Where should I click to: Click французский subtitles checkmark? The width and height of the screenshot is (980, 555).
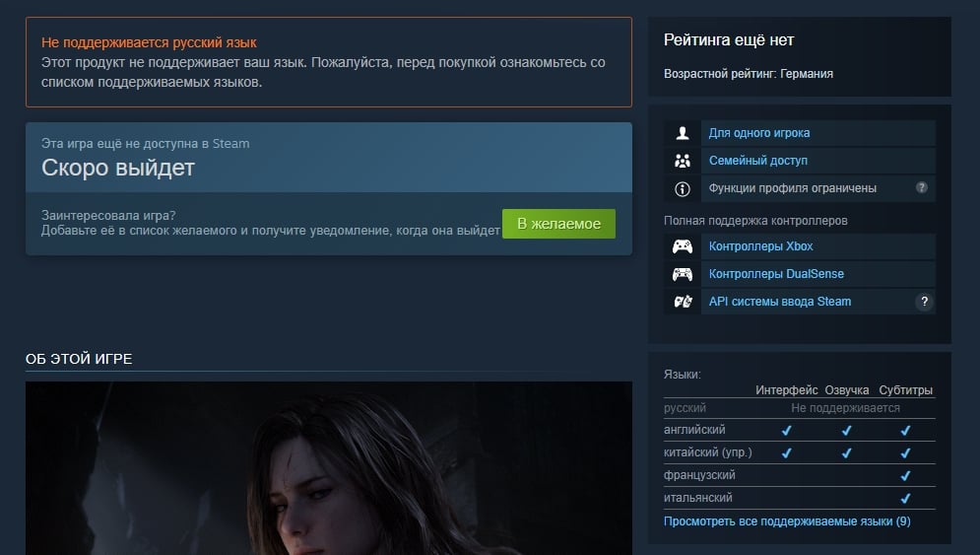pyautogui.click(x=905, y=475)
